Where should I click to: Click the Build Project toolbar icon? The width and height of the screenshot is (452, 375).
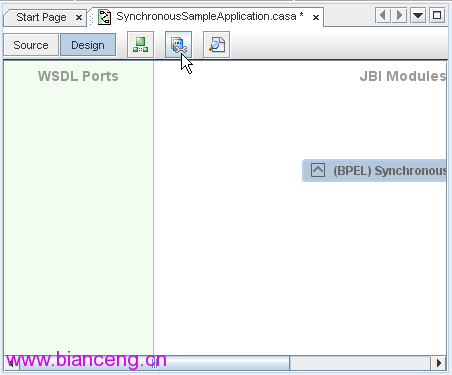(140, 45)
